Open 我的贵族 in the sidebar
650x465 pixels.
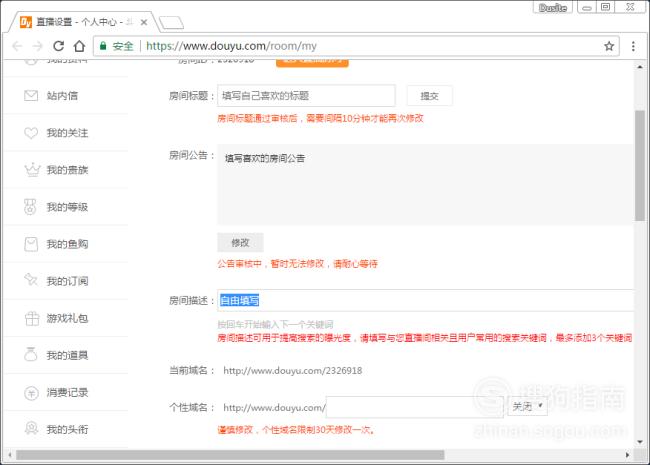pyautogui.click(x=67, y=170)
